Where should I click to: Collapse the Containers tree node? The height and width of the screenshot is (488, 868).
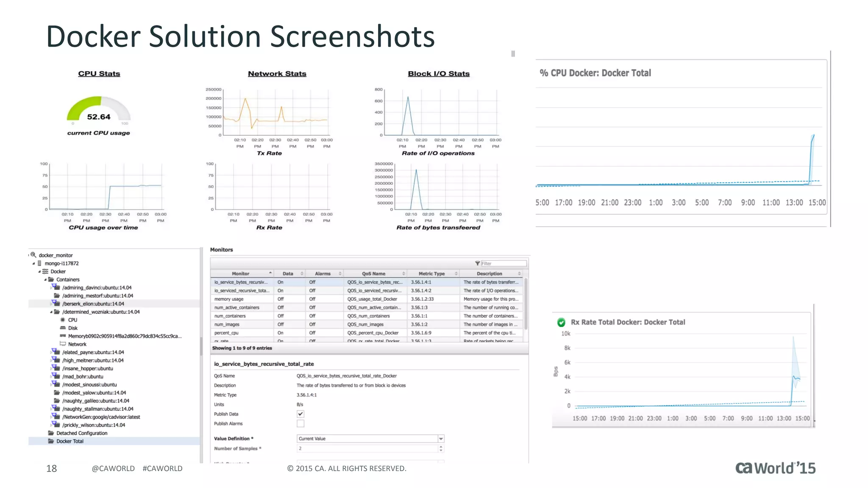point(45,280)
